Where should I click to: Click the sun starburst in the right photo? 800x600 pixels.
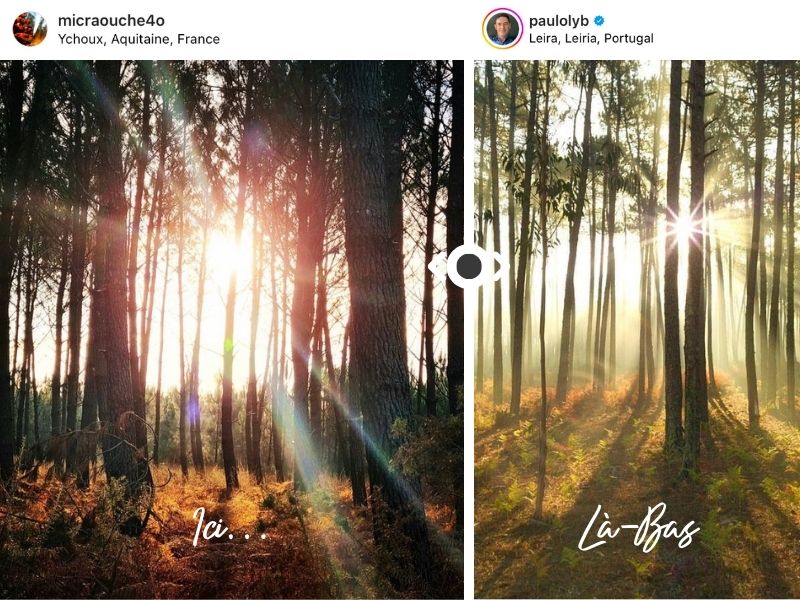[684, 226]
